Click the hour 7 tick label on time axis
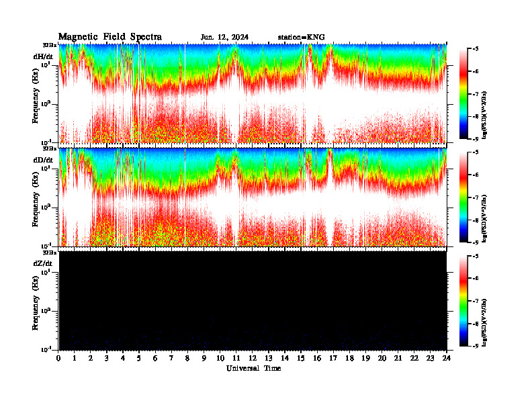Image resolution: width=532 pixels, height=411 pixels. pos(171,358)
